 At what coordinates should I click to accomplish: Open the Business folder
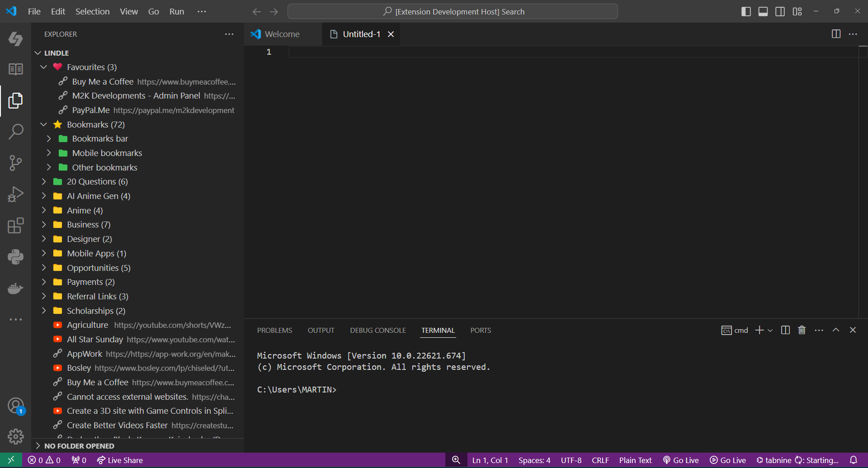[x=137, y=224]
